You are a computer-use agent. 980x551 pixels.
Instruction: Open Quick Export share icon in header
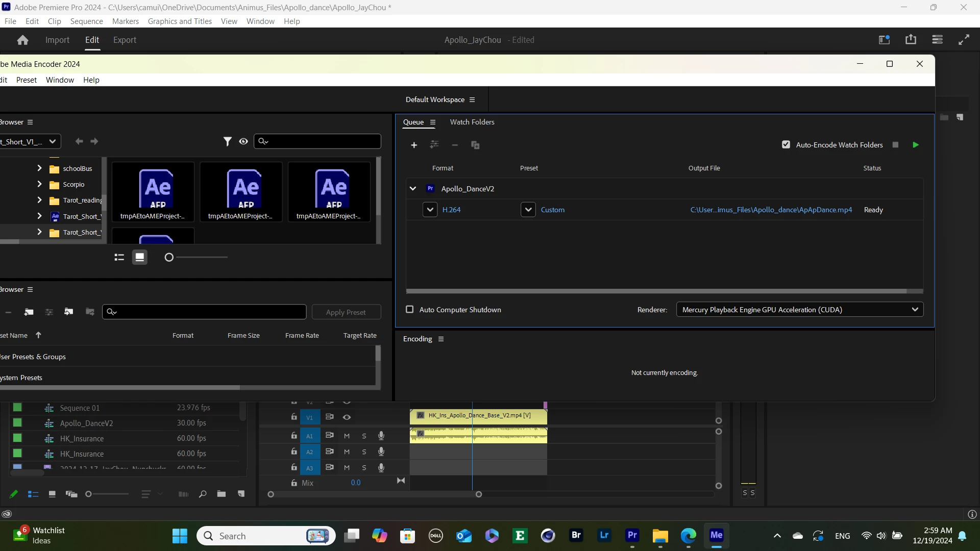[x=911, y=40]
